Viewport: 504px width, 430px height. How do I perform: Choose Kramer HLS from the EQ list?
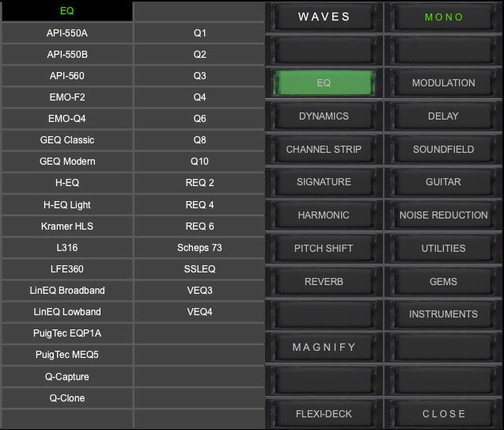(66, 226)
